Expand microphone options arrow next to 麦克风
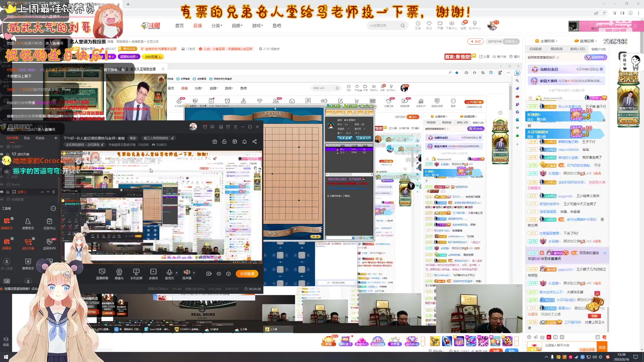644x362 pixels. [x=177, y=273]
